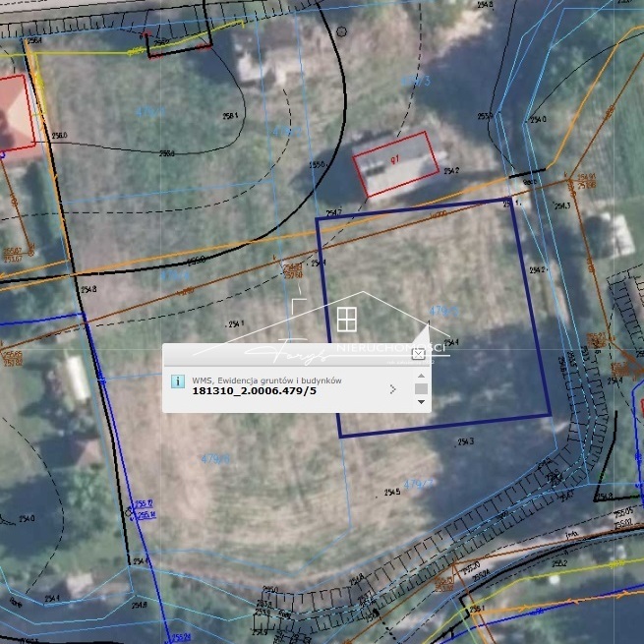The image size is (644, 644).
Task: Click the 479/6 parcel label
Action: coord(214,458)
